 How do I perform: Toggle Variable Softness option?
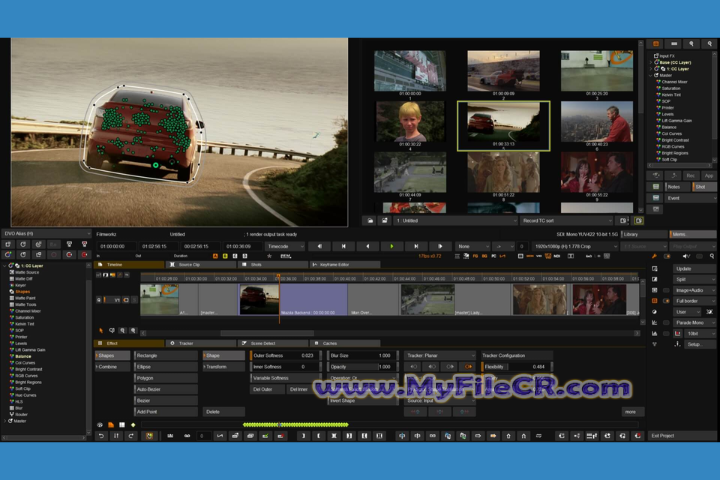pyautogui.click(x=285, y=378)
